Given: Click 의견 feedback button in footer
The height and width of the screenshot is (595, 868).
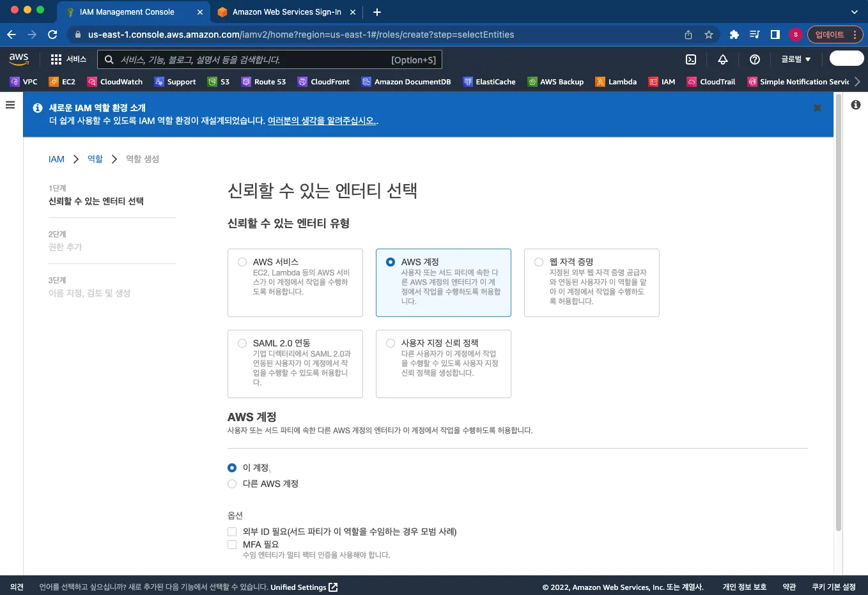Looking at the screenshot, I should click(17, 587).
